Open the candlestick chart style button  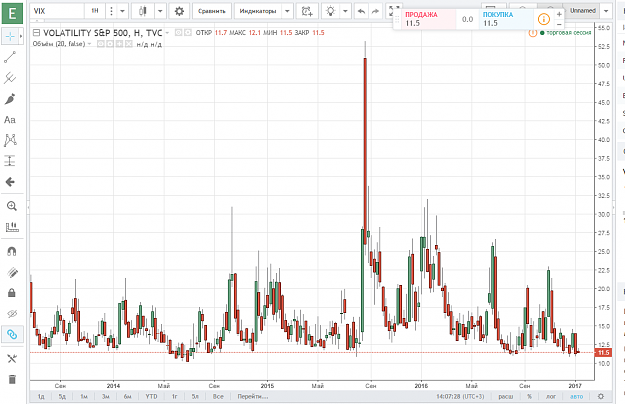pos(143,11)
